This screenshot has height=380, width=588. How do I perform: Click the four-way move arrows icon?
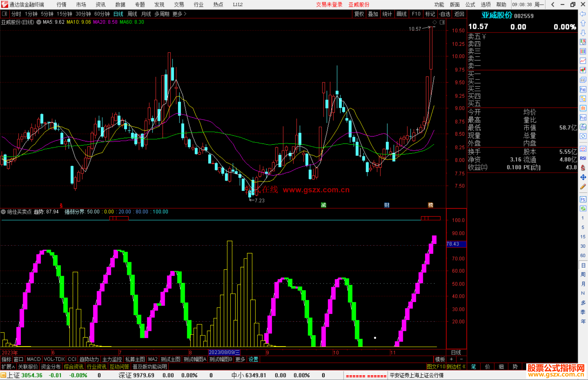(x=583, y=177)
